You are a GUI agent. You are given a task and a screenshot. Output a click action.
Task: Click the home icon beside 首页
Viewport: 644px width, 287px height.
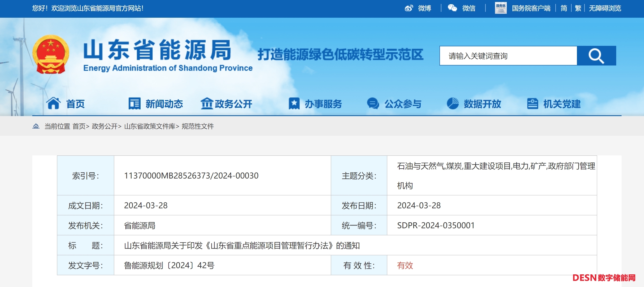tap(53, 103)
